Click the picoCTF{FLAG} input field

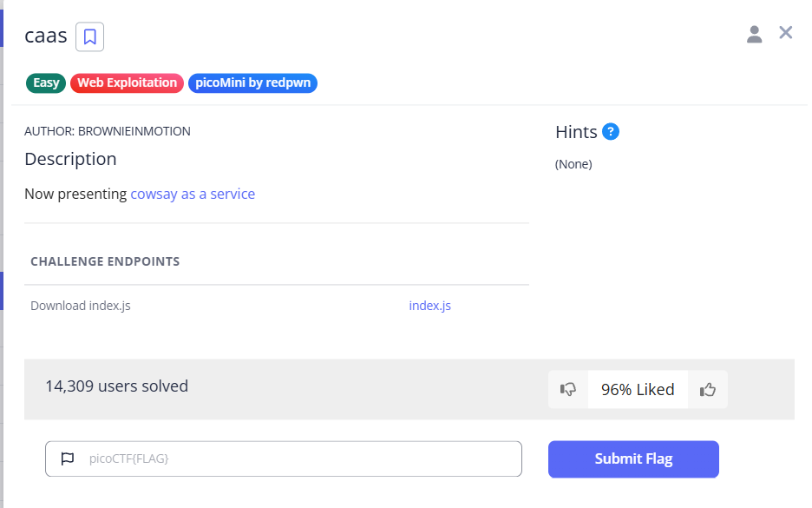coord(295,459)
